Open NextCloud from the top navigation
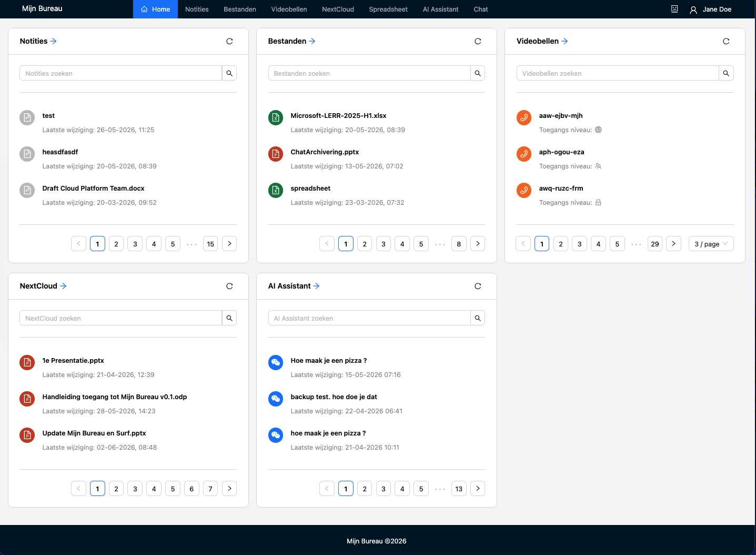The image size is (756, 555). 338,9
